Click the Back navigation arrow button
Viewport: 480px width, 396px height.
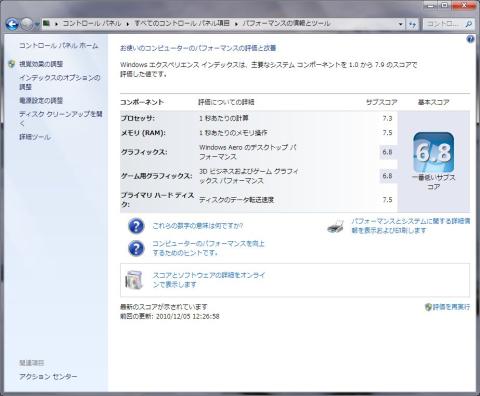tap(12, 24)
